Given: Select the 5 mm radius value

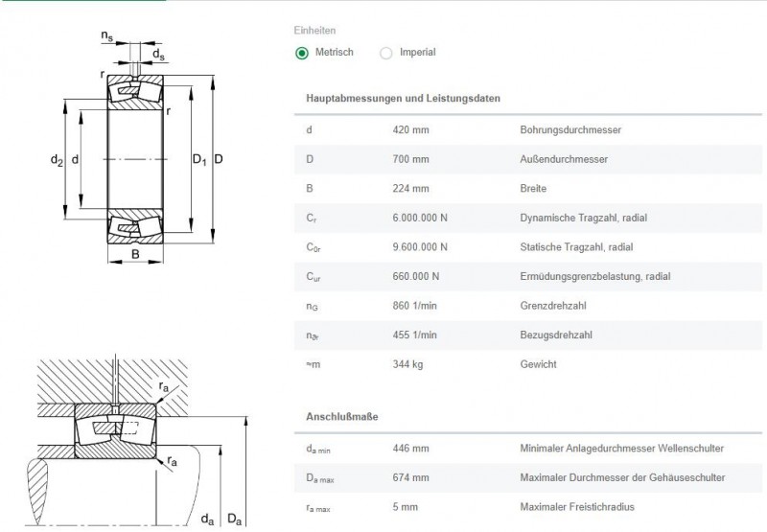Looking at the screenshot, I should (405, 507).
